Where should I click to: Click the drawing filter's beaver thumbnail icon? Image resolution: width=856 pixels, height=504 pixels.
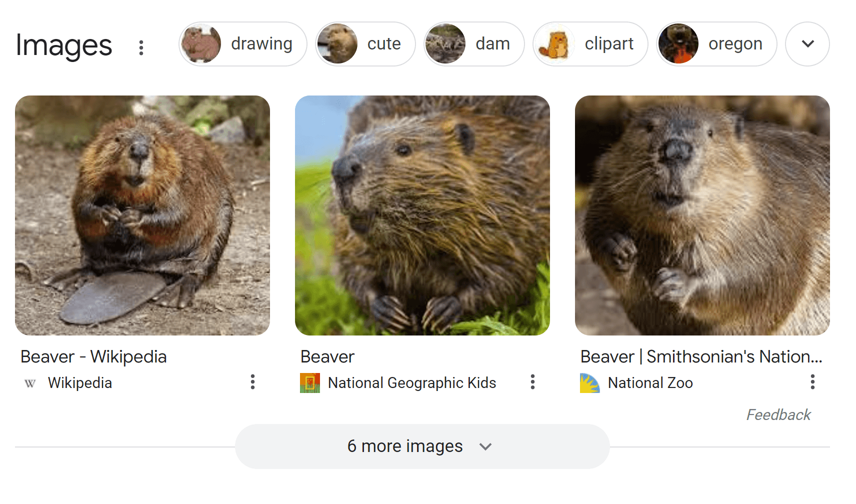point(202,44)
